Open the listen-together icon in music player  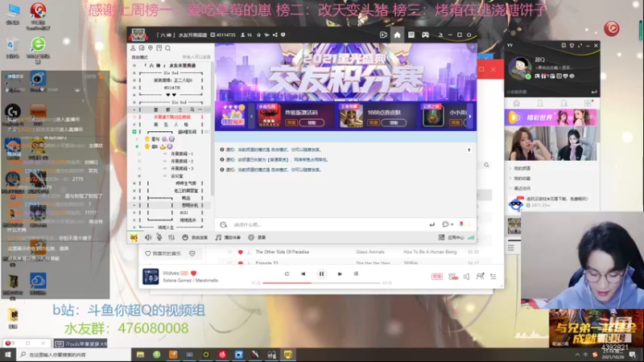[x=480, y=276]
